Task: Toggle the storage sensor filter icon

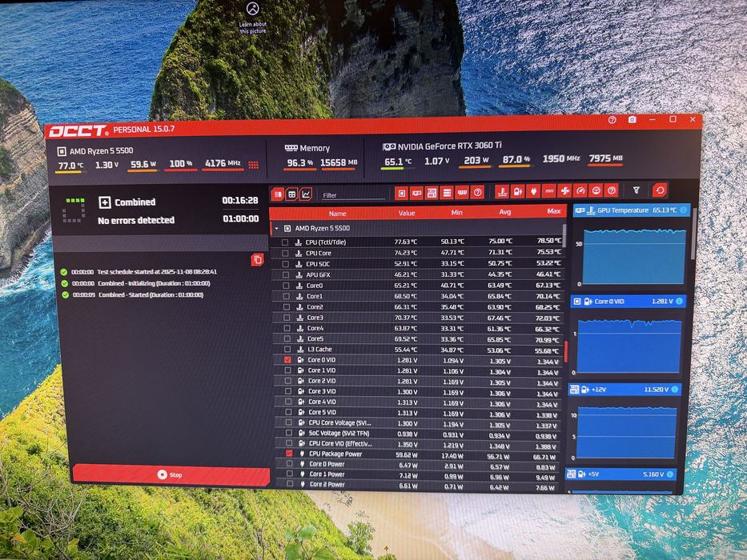Action: [x=447, y=192]
